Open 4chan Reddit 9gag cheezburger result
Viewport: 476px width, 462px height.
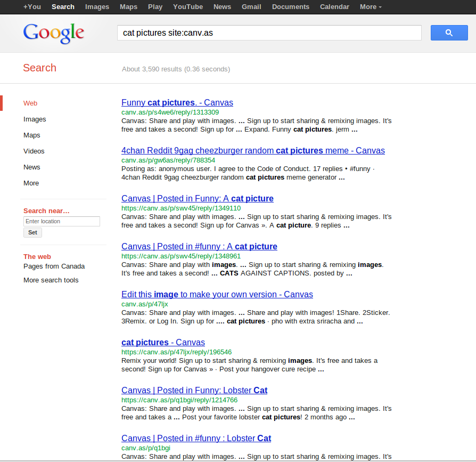click(x=253, y=151)
